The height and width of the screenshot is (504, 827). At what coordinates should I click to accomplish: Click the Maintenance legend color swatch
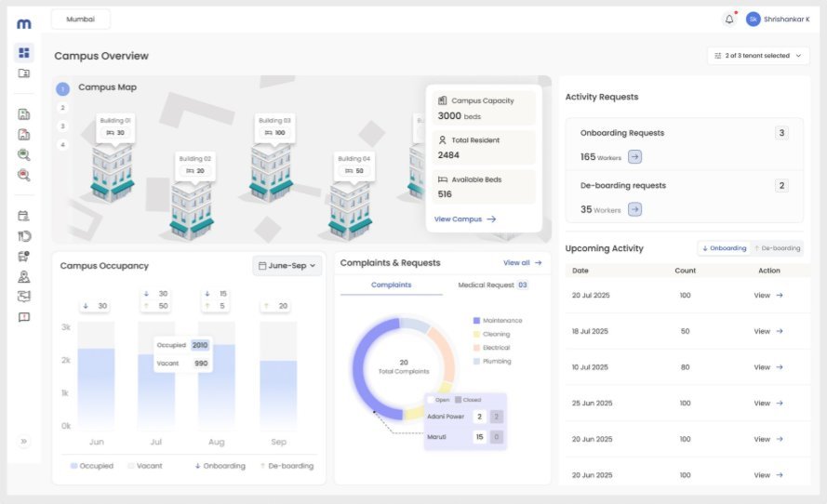click(476, 321)
